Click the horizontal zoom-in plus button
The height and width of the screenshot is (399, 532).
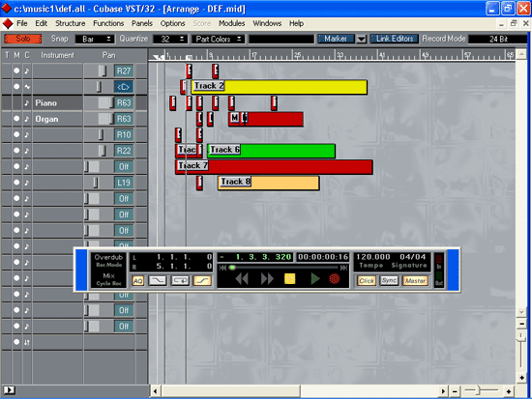click(508, 391)
